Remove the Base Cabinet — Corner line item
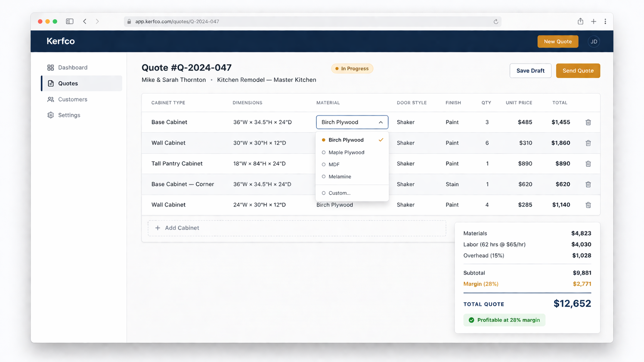Image resolution: width=644 pixels, height=362 pixels. pyautogui.click(x=588, y=184)
